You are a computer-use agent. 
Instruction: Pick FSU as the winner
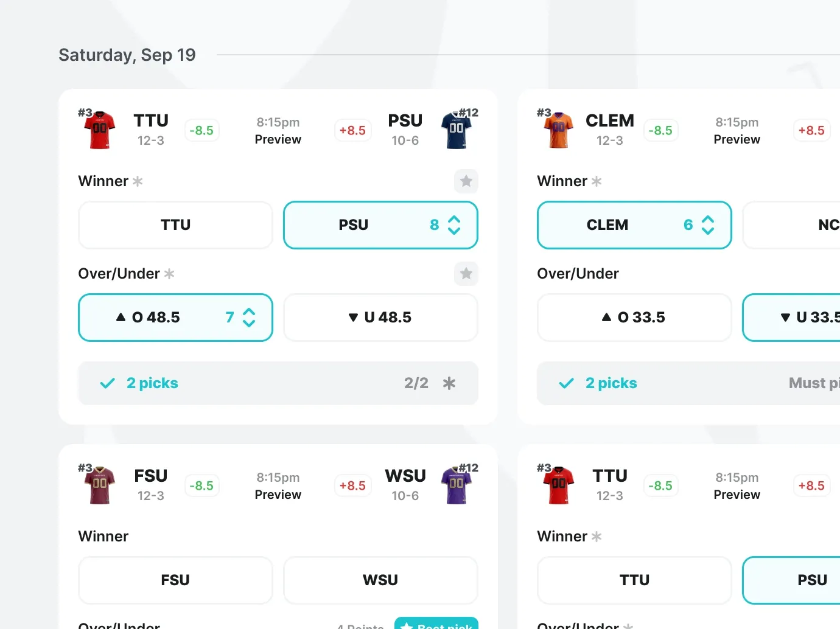175,580
